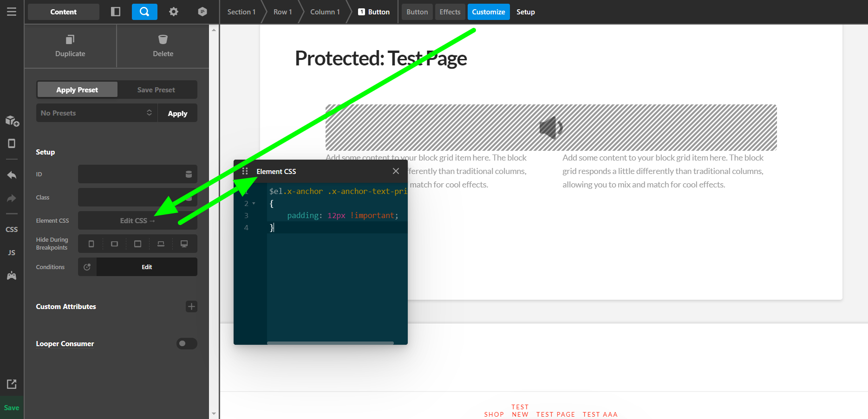868x419 pixels.
Task: Delete the selected element
Action: tap(163, 46)
